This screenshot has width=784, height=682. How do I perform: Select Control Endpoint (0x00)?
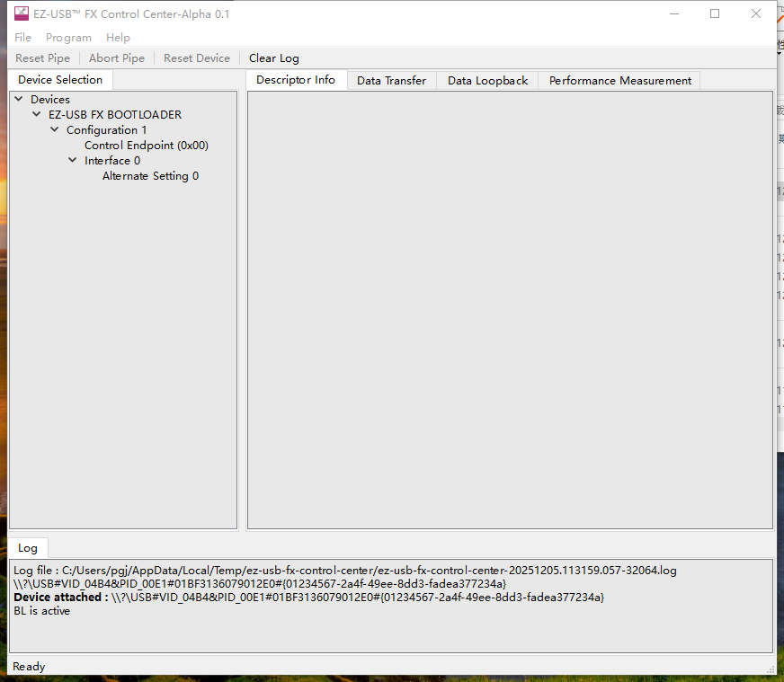coord(146,146)
